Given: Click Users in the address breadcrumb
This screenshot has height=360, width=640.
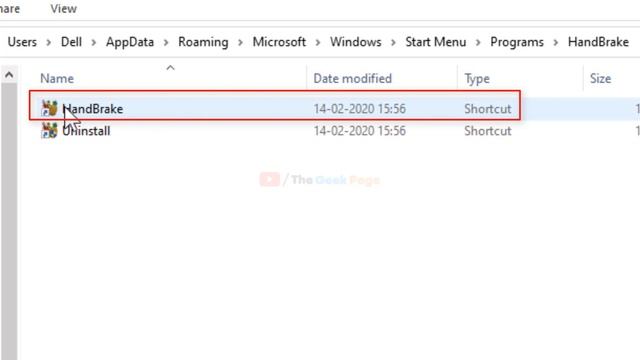Looking at the screenshot, I should [22, 42].
